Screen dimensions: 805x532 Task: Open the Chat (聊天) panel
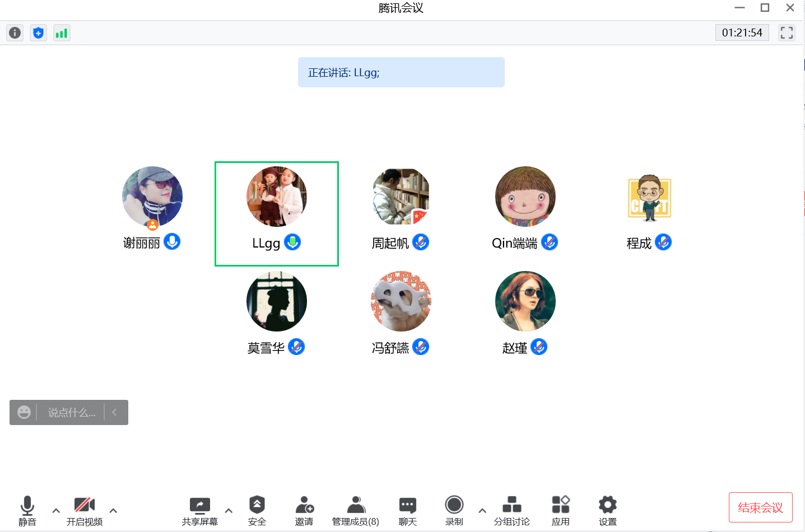pos(408,511)
